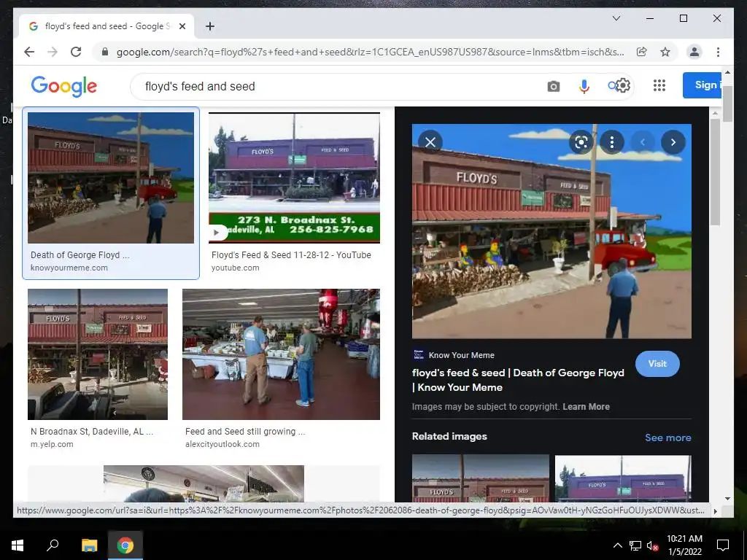Start voice search with microphone
This screenshot has height=560, width=747.
click(584, 86)
